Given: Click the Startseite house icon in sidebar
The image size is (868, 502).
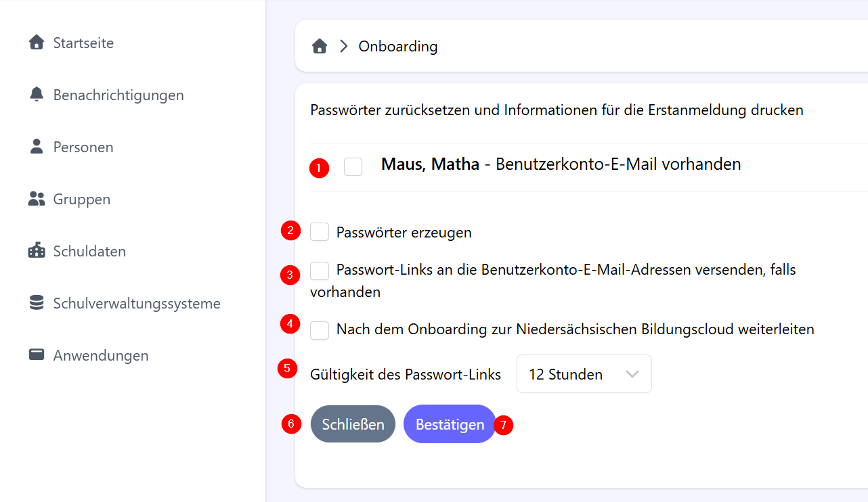Looking at the screenshot, I should [x=37, y=43].
